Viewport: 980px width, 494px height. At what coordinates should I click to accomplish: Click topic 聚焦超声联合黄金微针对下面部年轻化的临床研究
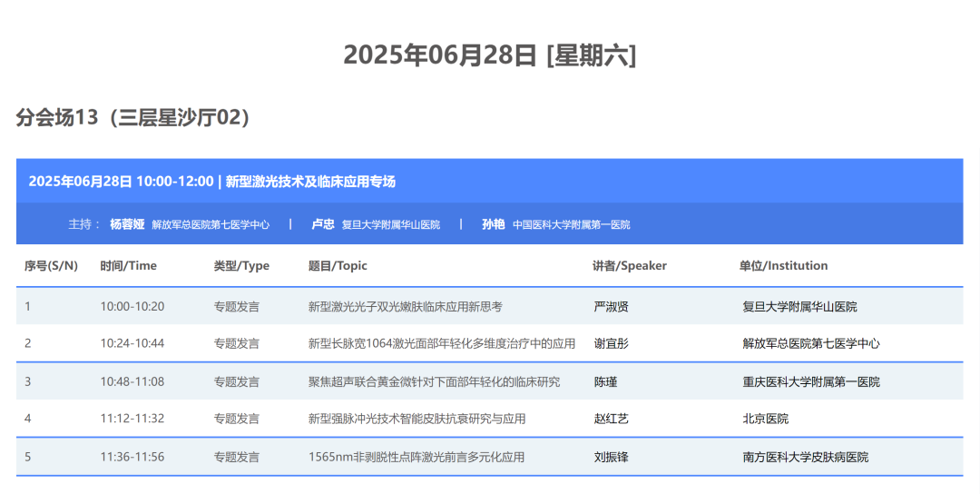click(434, 381)
